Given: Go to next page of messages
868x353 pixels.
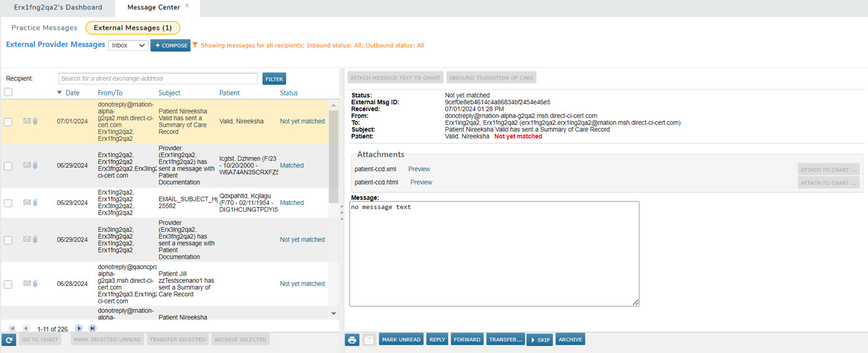Looking at the screenshot, I should point(79,328).
